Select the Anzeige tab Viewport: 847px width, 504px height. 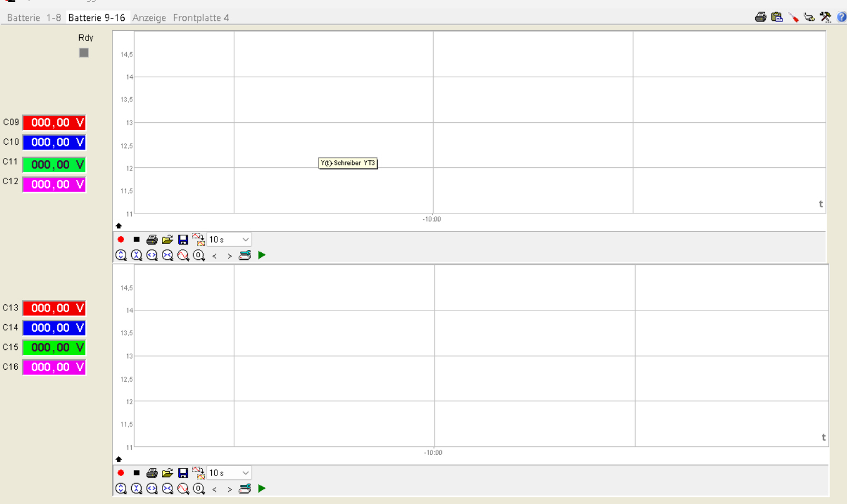[149, 18]
